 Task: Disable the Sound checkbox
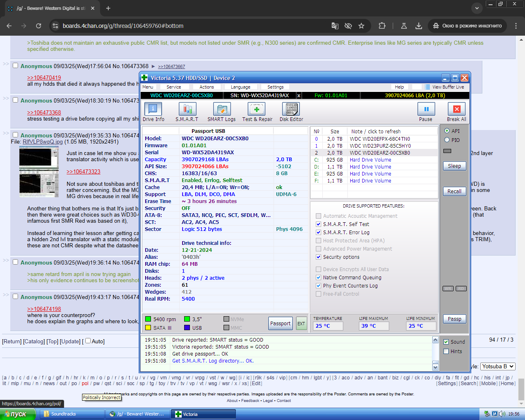click(x=446, y=342)
